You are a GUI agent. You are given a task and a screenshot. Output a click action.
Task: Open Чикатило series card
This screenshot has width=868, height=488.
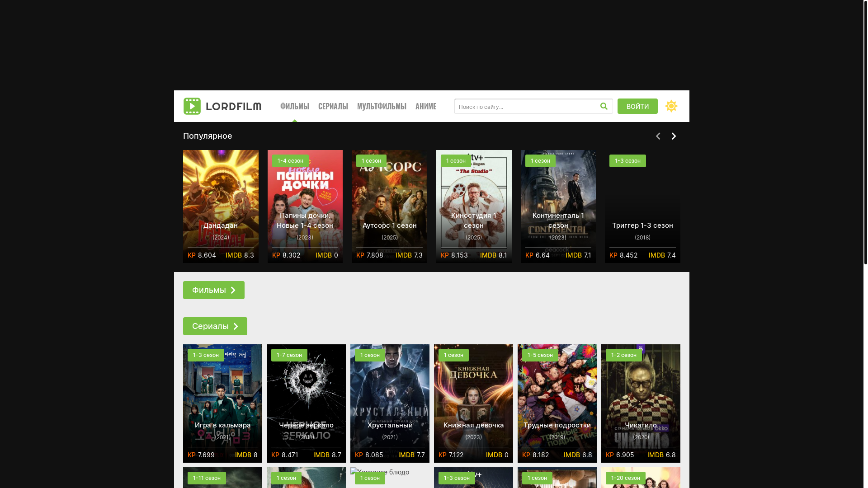click(641, 404)
